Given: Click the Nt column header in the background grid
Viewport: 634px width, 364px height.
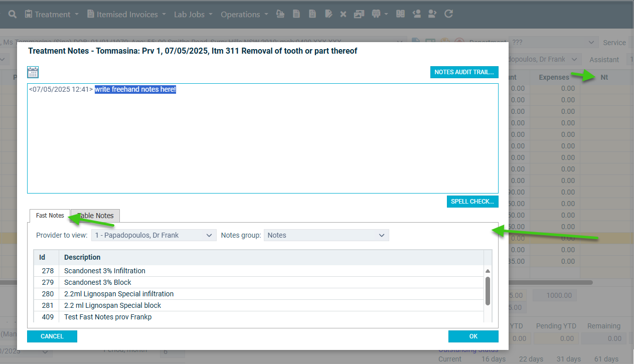Looking at the screenshot, I should pyautogui.click(x=604, y=77).
